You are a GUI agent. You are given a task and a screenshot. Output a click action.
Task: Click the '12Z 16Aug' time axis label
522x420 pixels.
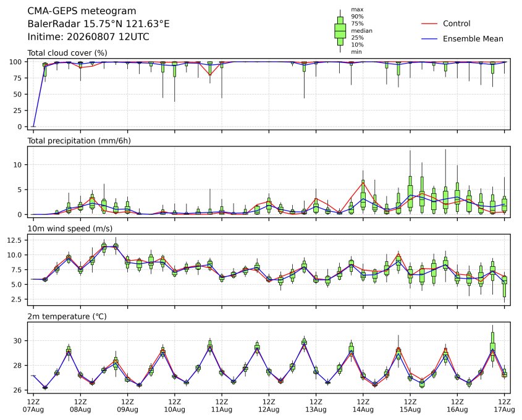(457, 406)
